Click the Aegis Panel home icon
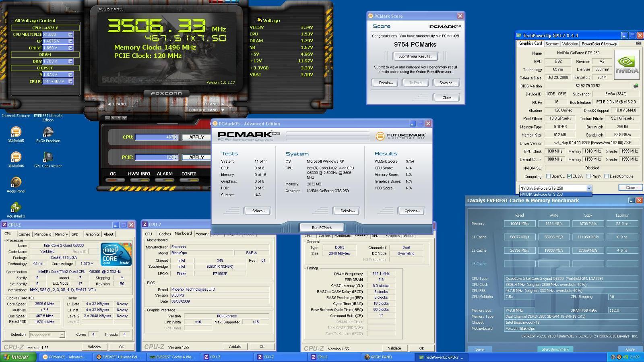Viewport: 644px width, 362px height. [119, 118]
